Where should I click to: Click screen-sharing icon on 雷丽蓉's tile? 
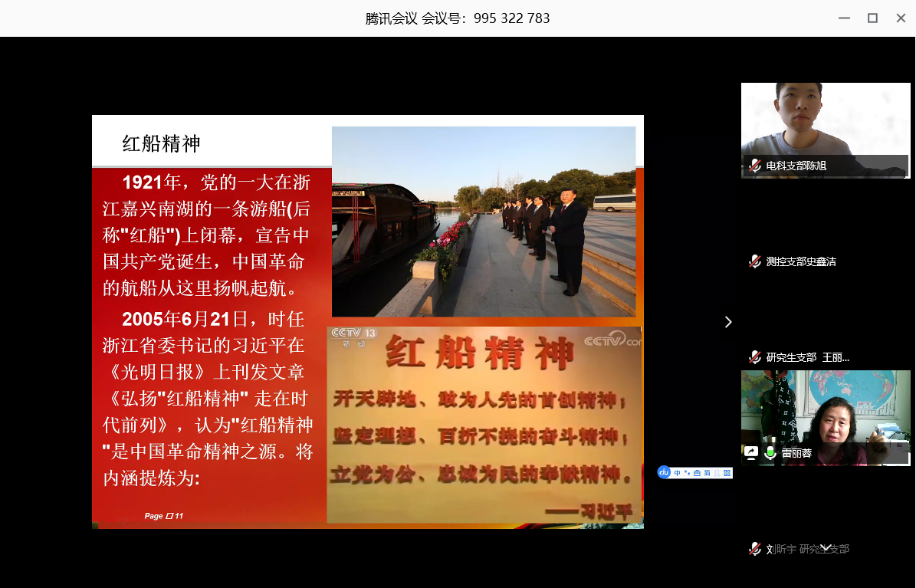tap(752, 453)
